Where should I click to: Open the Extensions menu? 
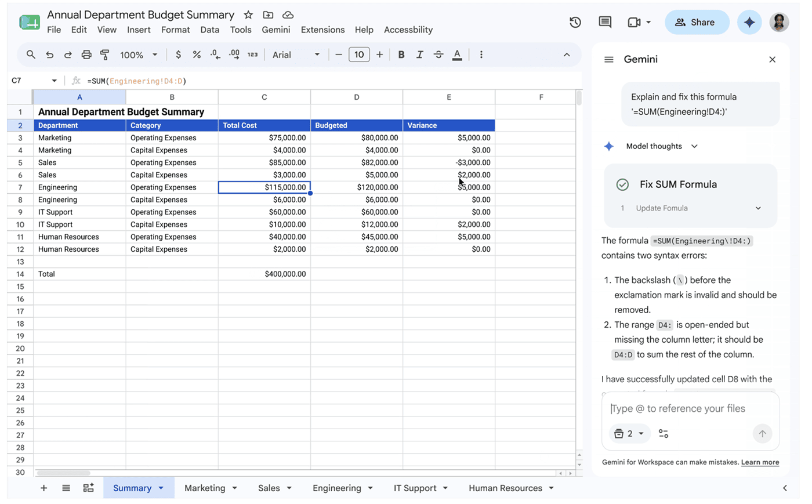[322, 30]
